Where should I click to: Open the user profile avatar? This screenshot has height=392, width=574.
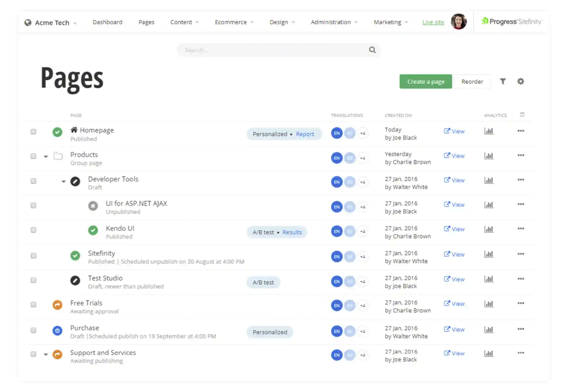pyautogui.click(x=459, y=21)
